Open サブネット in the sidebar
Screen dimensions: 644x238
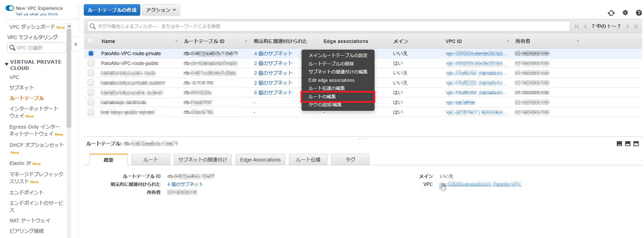click(x=21, y=88)
